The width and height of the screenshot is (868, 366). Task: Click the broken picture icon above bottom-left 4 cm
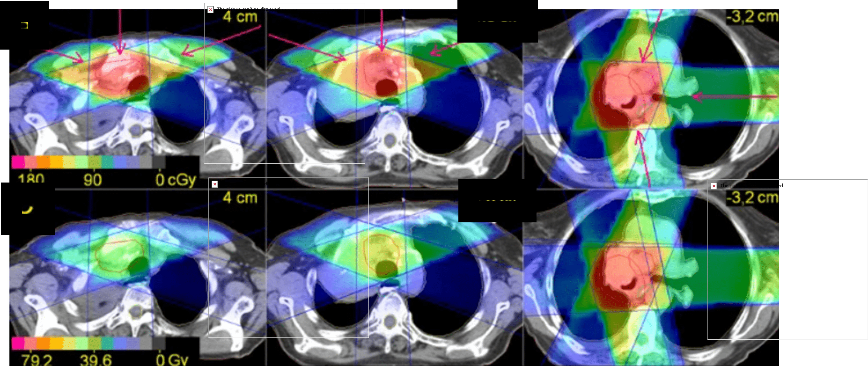click(215, 184)
